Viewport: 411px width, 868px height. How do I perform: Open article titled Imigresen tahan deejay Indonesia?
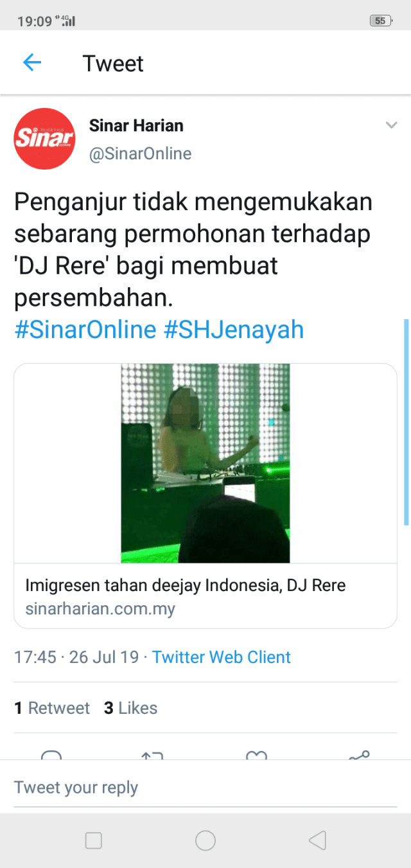tap(186, 585)
